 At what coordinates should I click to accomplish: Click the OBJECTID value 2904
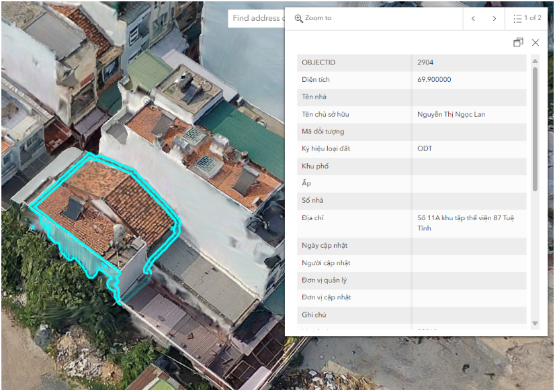425,62
